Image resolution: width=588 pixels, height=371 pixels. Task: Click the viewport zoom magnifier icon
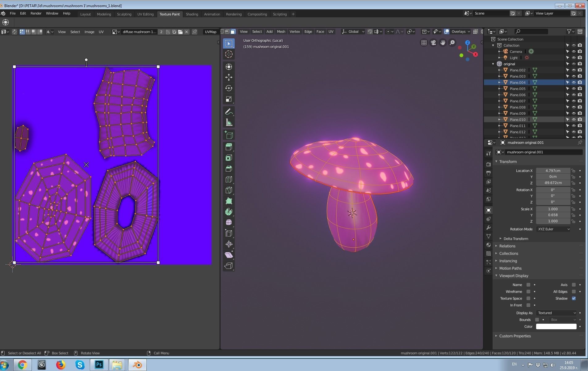click(452, 43)
